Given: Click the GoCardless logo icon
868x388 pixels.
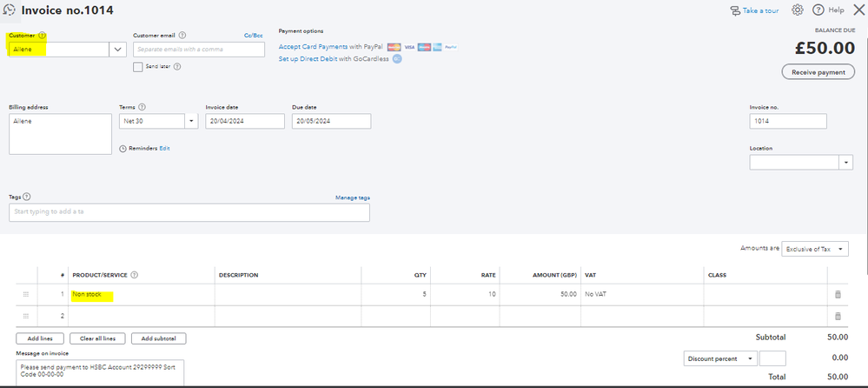Looking at the screenshot, I should (x=397, y=59).
